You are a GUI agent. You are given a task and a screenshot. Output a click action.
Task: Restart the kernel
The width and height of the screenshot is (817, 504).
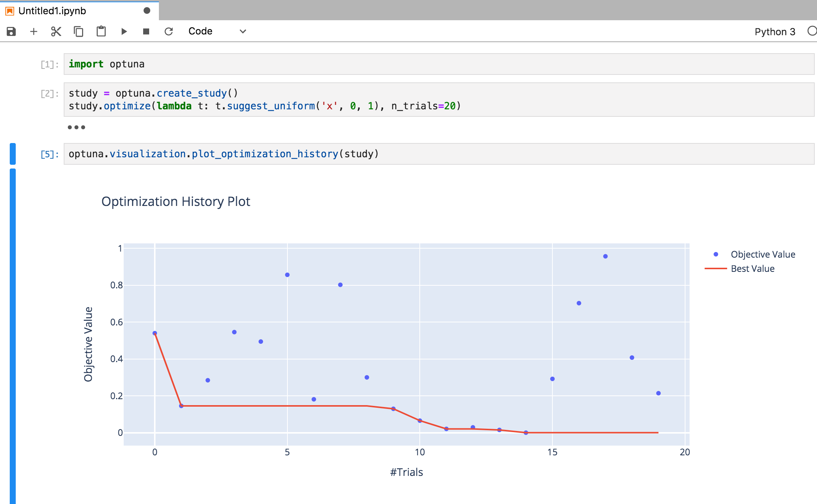169,31
